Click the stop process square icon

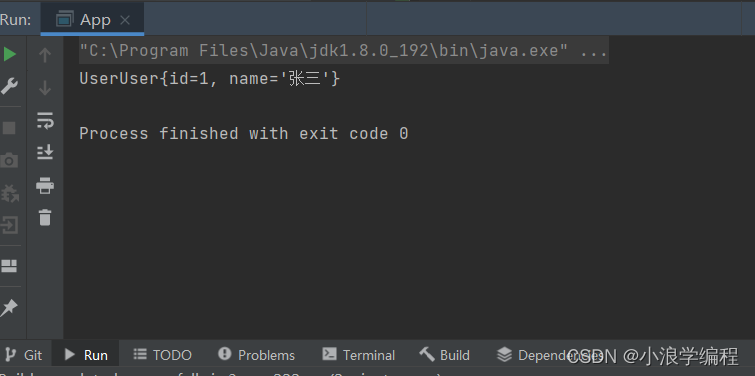click(9, 128)
